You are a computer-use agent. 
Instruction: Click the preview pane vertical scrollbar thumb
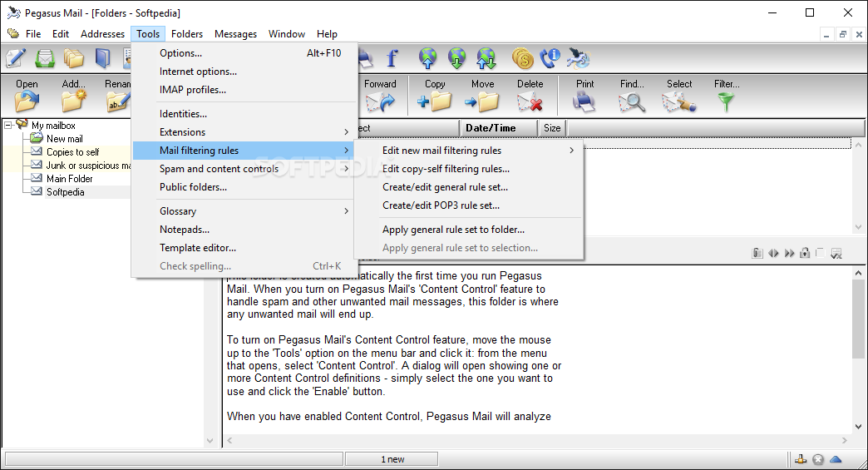click(x=858, y=319)
